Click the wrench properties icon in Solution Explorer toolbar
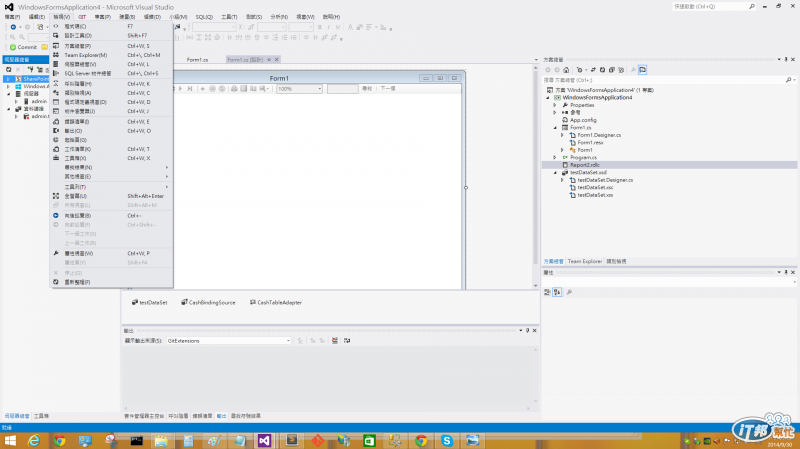The image size is (800, 449). pyautogui.click(x=633, y=70)
